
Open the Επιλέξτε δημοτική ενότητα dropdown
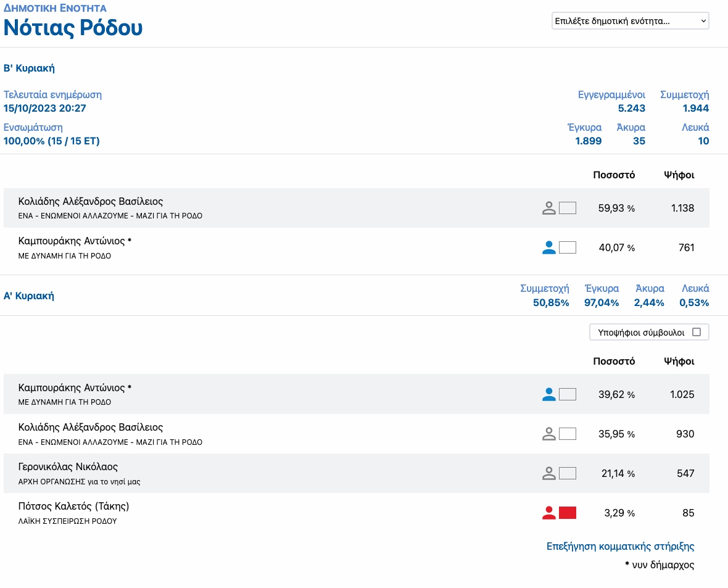click(630, 21)
